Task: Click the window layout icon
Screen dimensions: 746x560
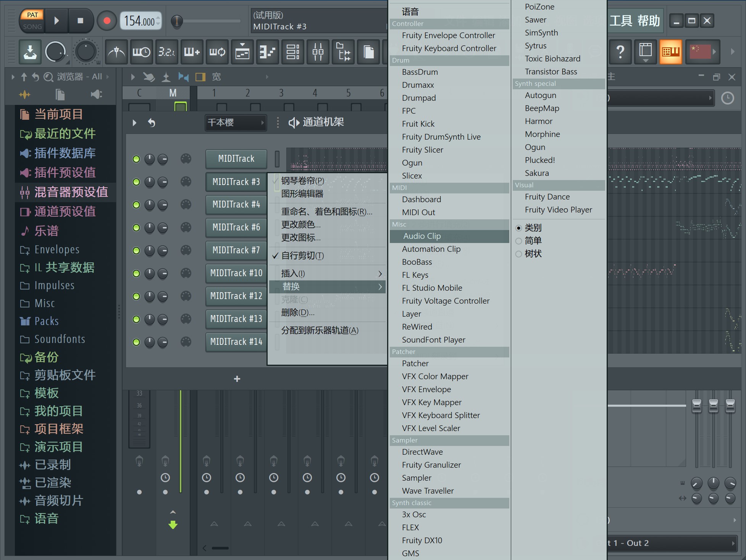Action: [646, 51]
